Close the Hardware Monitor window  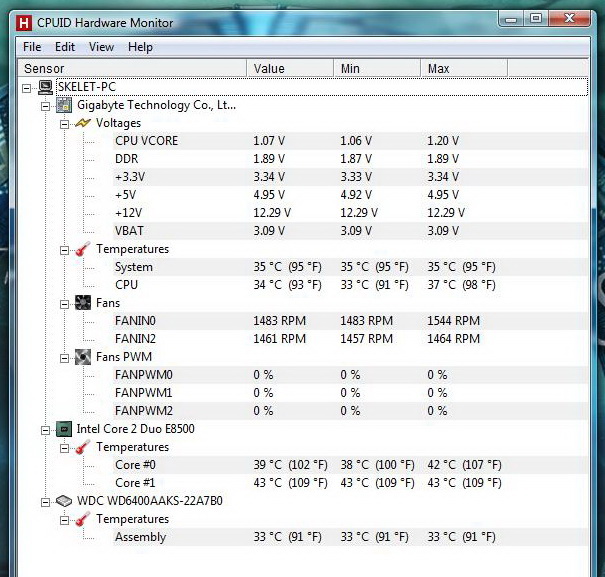point(569,19)
